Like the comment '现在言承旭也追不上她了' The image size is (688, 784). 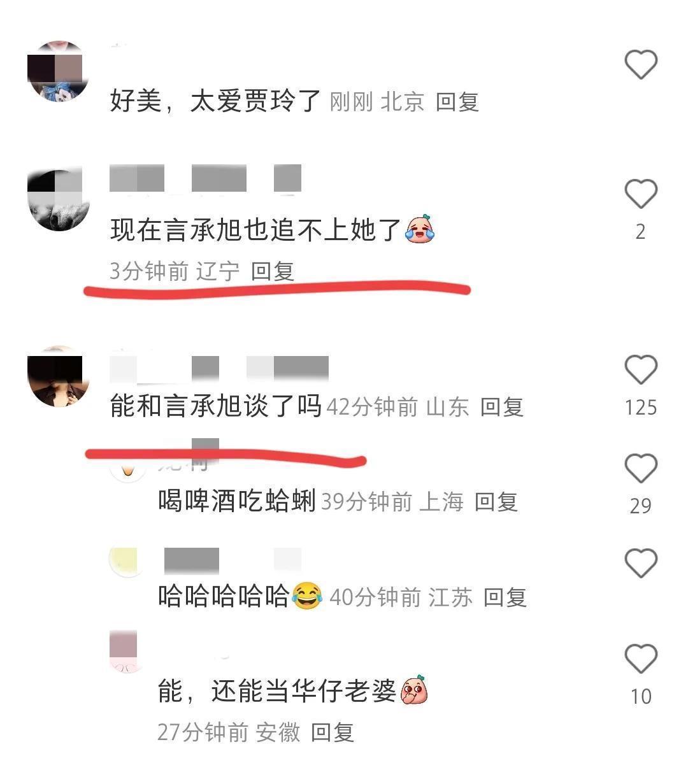pos(640,194)
